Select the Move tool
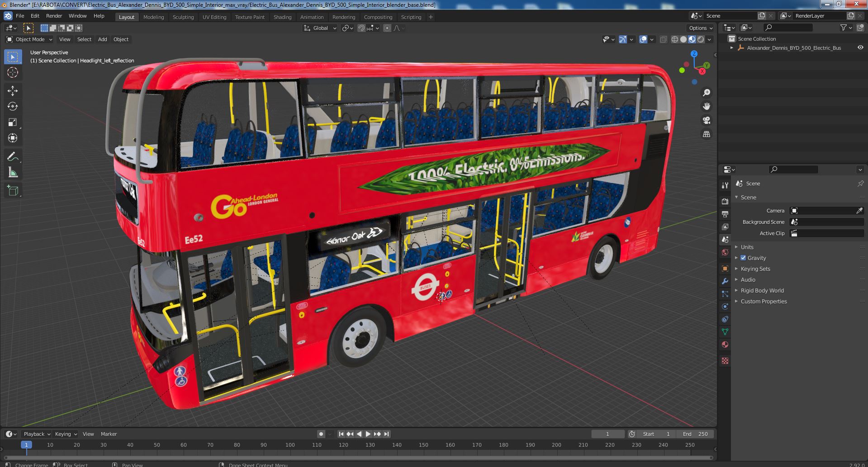 click(13, 90)
